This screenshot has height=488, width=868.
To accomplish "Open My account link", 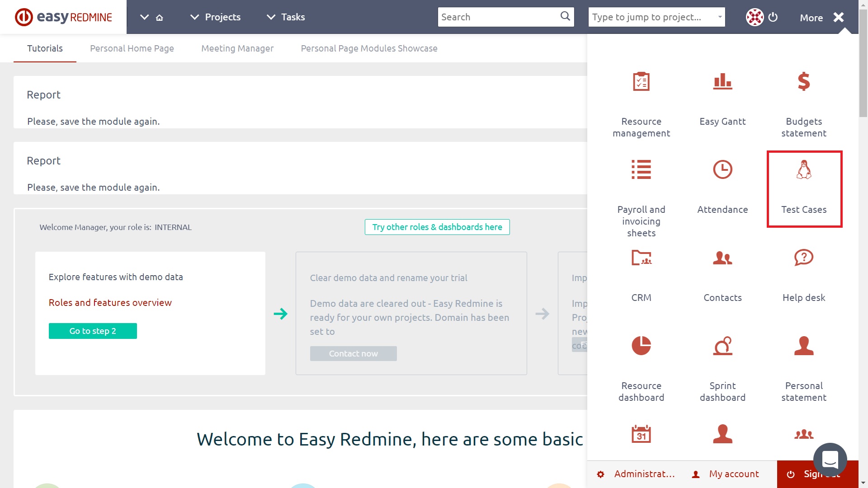I will pos(725,474).
